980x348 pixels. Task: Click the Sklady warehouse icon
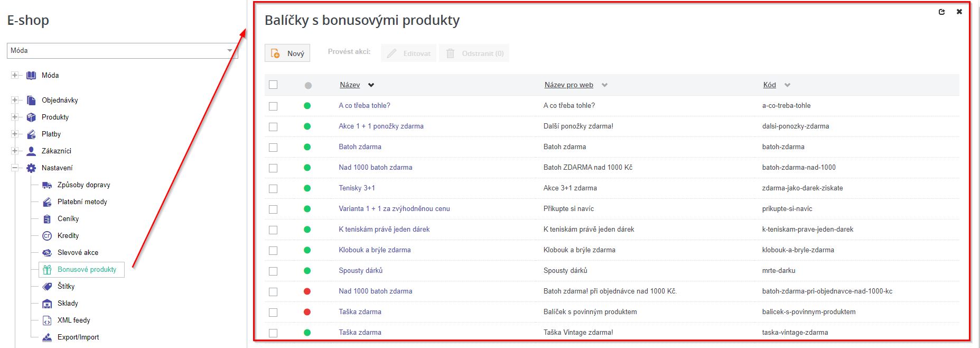click(47, 303)
